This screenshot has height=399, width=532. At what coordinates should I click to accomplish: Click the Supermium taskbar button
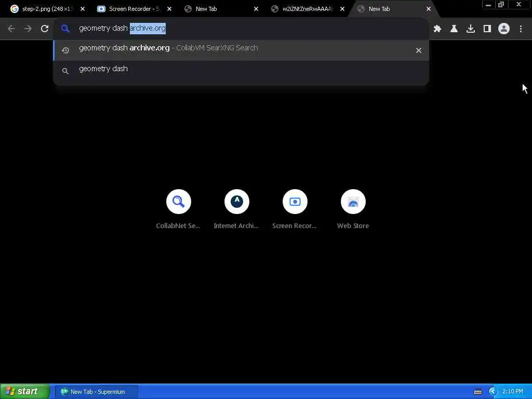point(97,392)
